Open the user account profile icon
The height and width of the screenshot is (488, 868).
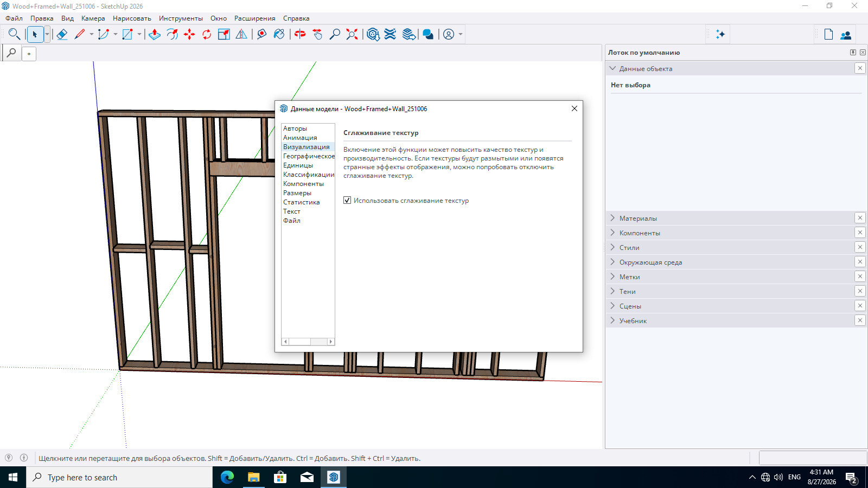(449, 34)
